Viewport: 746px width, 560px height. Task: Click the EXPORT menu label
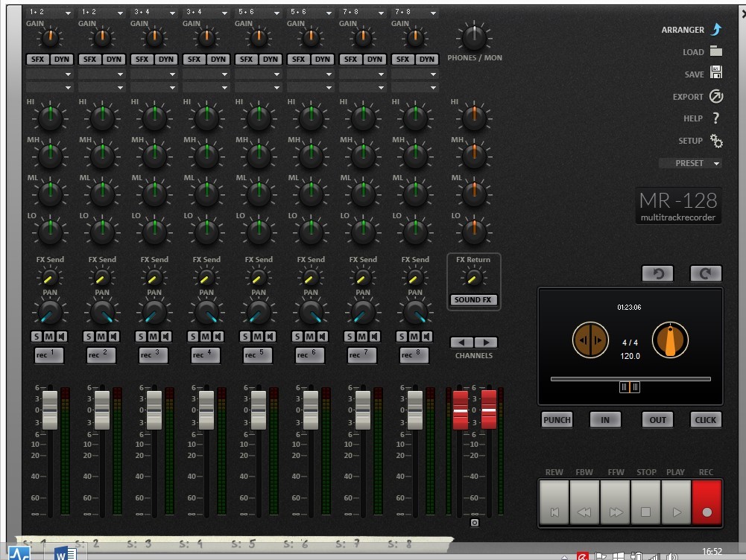[x=688, y=97]
